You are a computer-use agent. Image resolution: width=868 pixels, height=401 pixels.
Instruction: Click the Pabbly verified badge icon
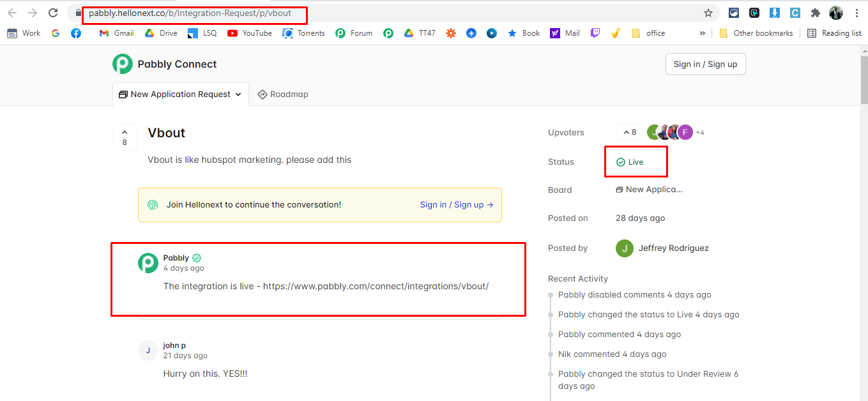pyautogui.click(x=197, y=258)
